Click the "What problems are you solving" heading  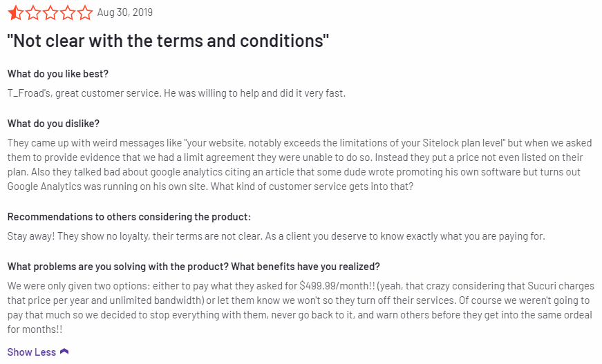click(194, 267)
